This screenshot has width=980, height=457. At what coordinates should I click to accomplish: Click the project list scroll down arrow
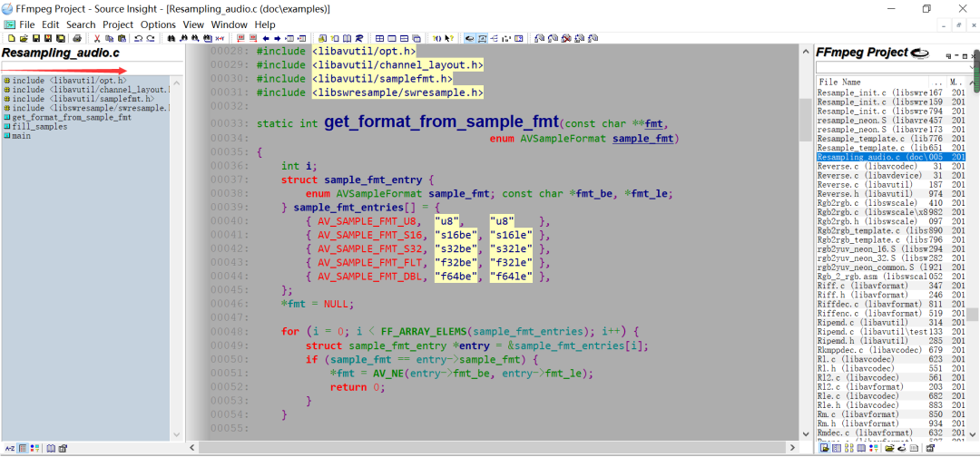tap(973, 434)
